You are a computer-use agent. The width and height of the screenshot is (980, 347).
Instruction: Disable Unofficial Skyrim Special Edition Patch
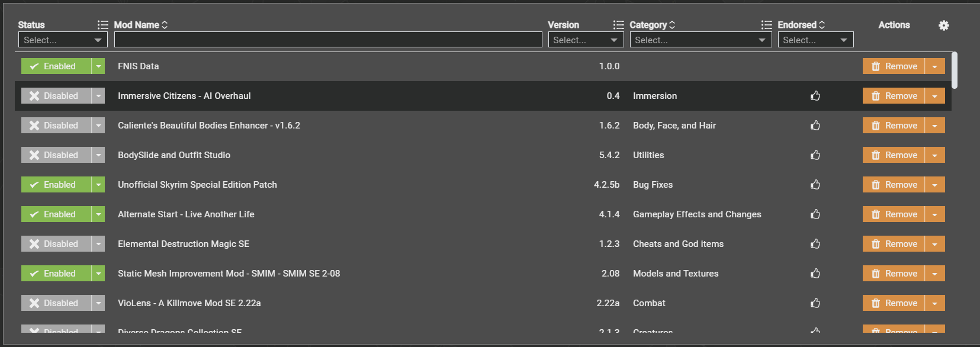[x=56, y=184]
